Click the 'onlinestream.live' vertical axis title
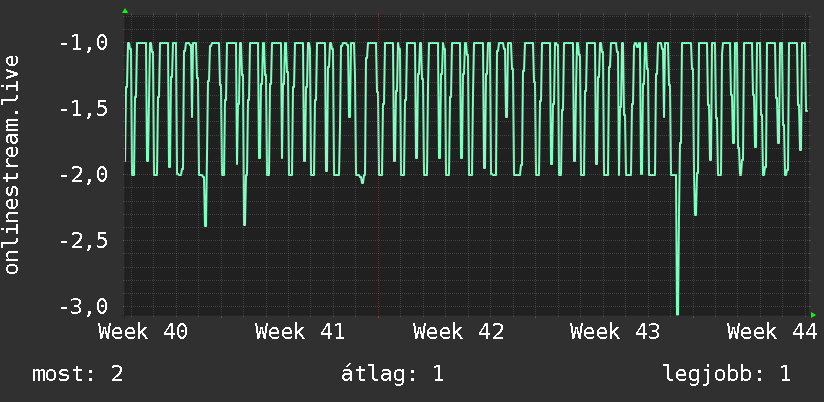Image resolution: width=824 pixels, height=402 pixels. [12, 164]
